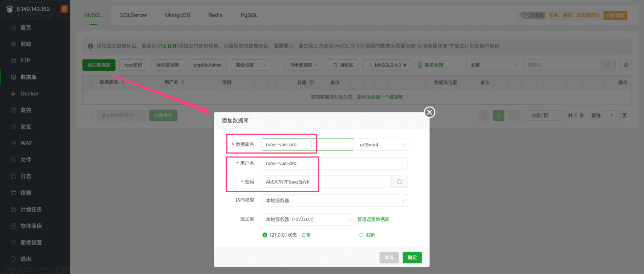Open the 10 per page selector
This screenshot has height=274, width=644.
[x=542, y=115]
